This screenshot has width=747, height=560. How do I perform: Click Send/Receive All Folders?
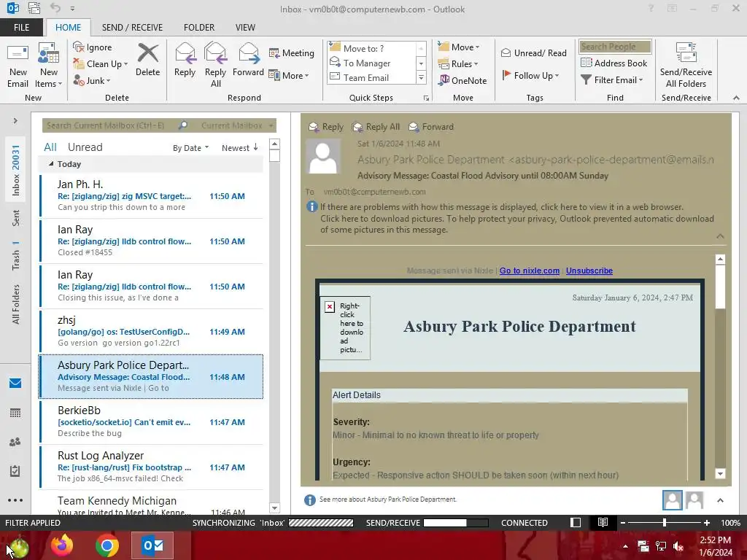pos(686,66)
